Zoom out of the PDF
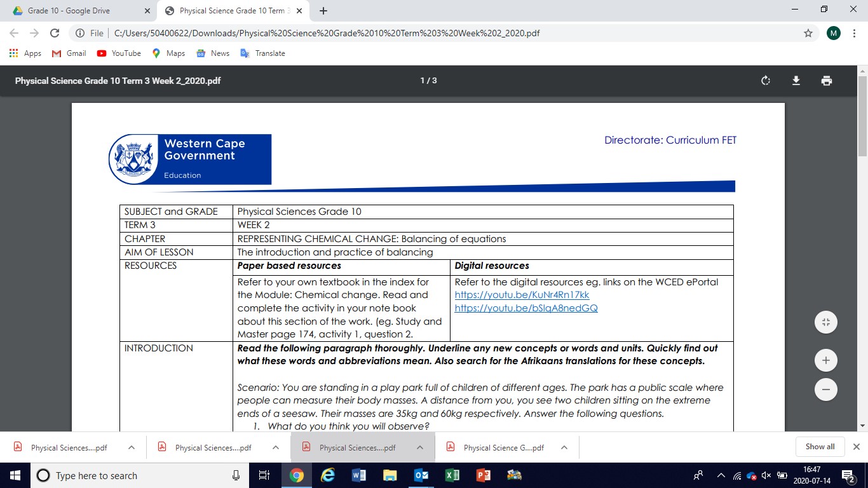868x488 pixels. (826, 389)
